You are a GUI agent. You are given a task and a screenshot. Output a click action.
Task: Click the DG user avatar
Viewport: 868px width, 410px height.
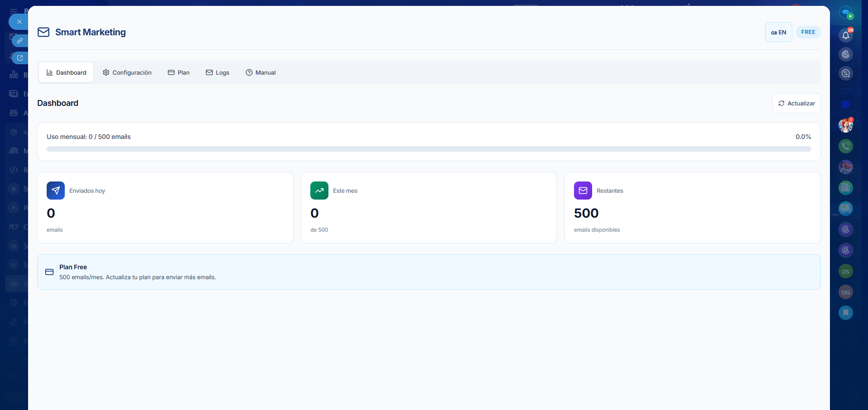[x=845, y=292]
